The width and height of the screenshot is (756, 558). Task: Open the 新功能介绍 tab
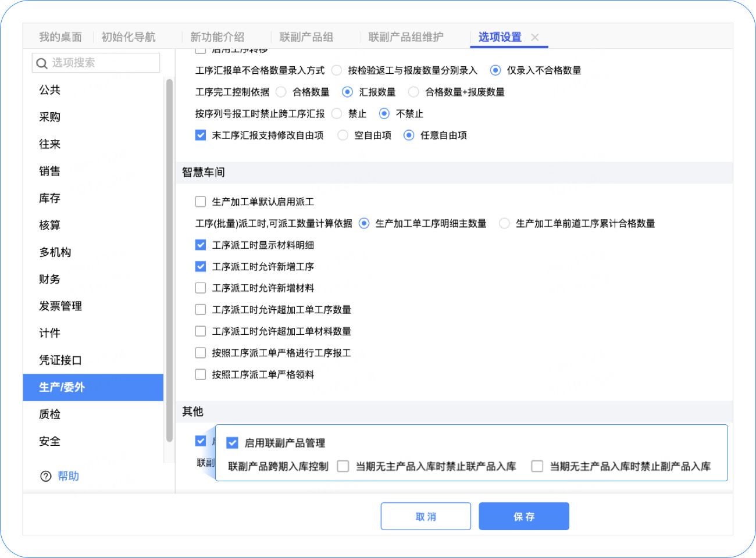coord(217,37)
